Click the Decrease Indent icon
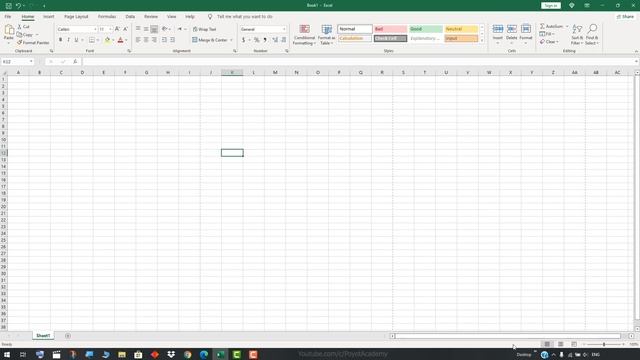 click(x=164, y=40)
